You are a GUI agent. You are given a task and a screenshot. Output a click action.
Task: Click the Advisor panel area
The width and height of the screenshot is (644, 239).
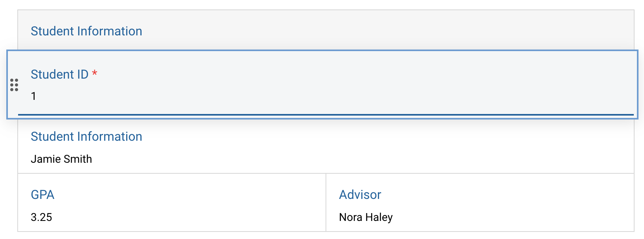click(x=472, y=204)
